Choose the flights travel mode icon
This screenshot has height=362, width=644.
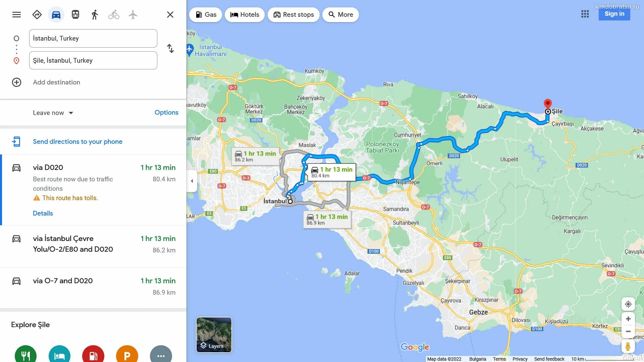point(133,15)
